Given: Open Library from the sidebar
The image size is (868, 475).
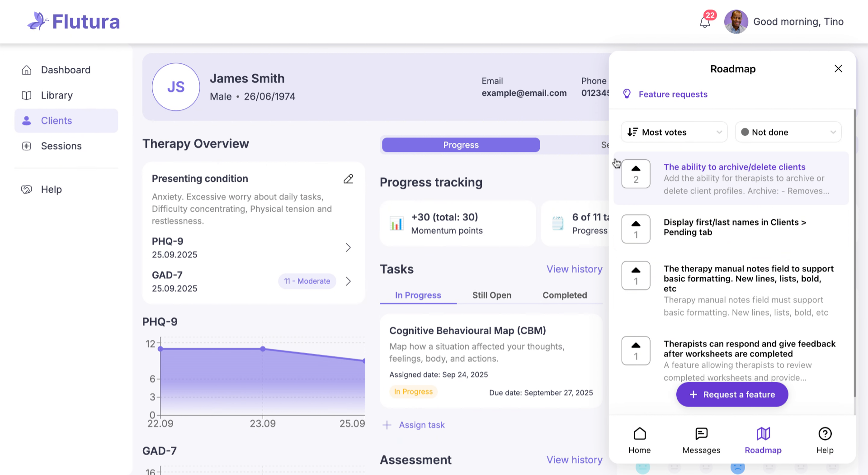Looking at the screenshot, I should click(57, 95).
